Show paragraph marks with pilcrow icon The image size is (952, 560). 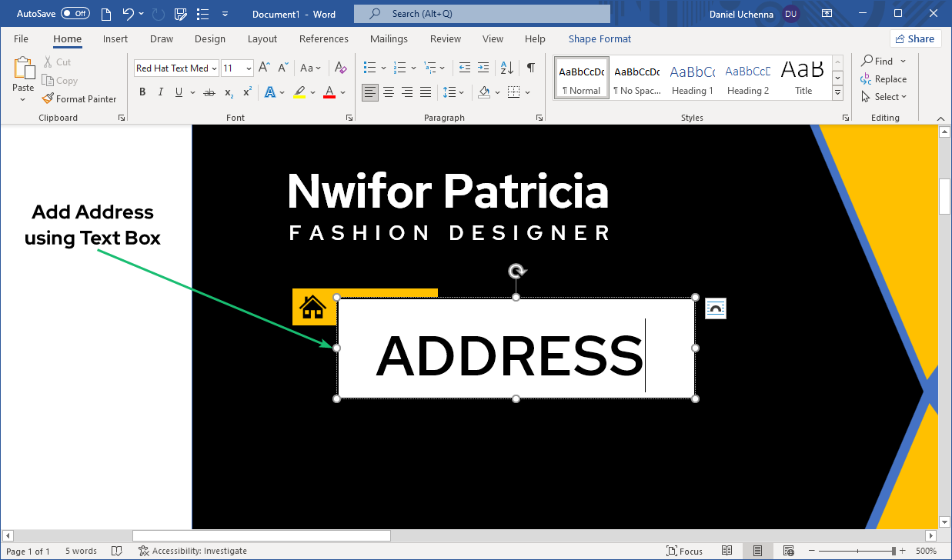click(x=530, y=68)
